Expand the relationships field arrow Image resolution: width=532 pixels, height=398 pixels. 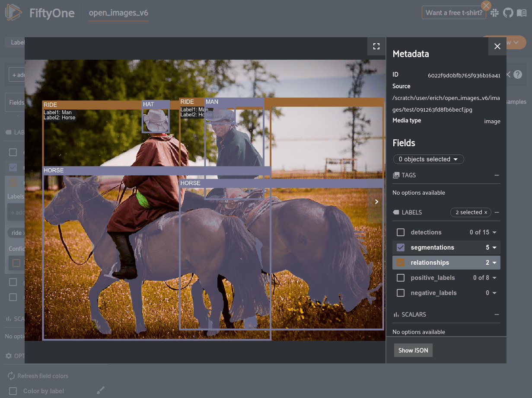pos(494,263)
